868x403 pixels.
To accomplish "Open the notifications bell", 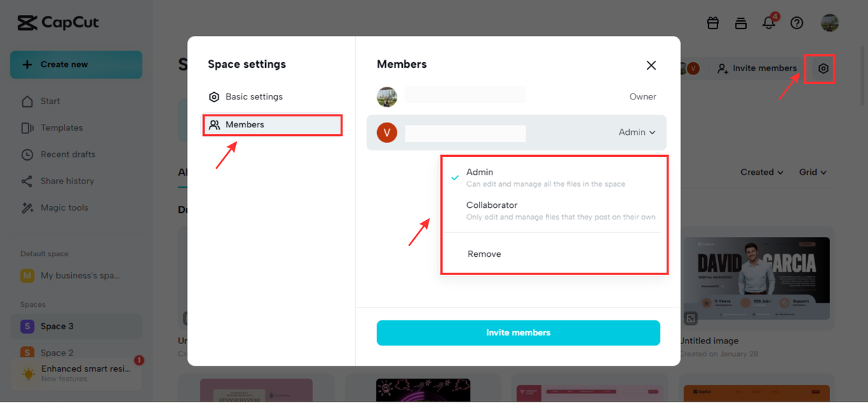I will click(x=768, y=23).
